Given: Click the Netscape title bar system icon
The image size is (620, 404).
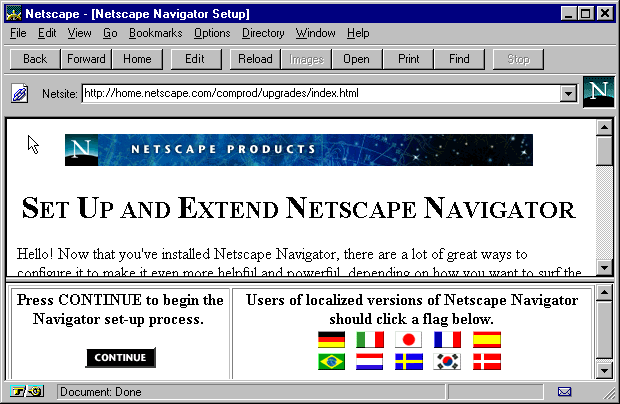Looking at the screenshot, I should [13, 14].
